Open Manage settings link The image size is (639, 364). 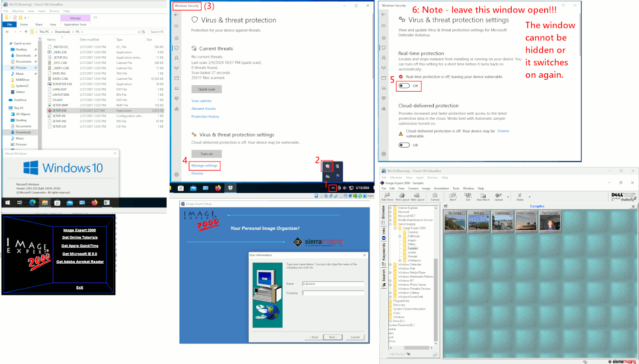(x=205, y=166)
